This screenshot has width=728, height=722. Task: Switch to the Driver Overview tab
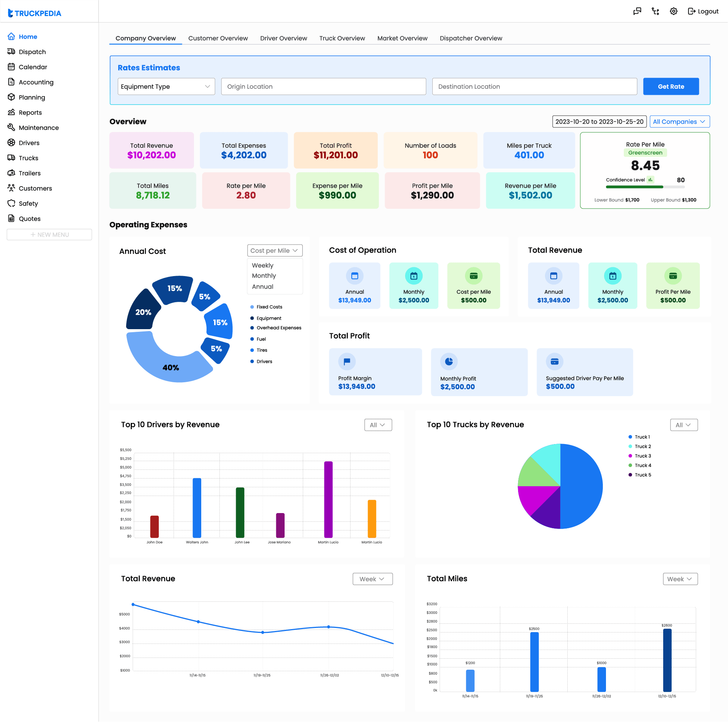283,38
